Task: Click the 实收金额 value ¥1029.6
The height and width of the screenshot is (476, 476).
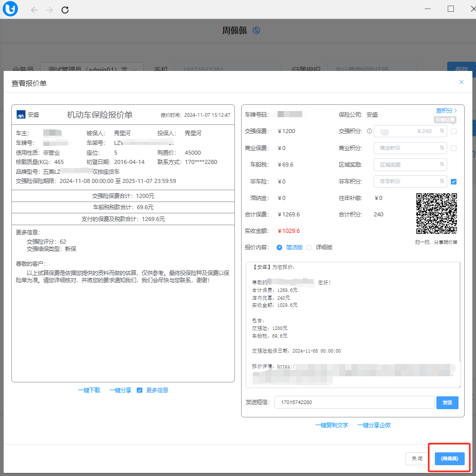Action: 289,231
